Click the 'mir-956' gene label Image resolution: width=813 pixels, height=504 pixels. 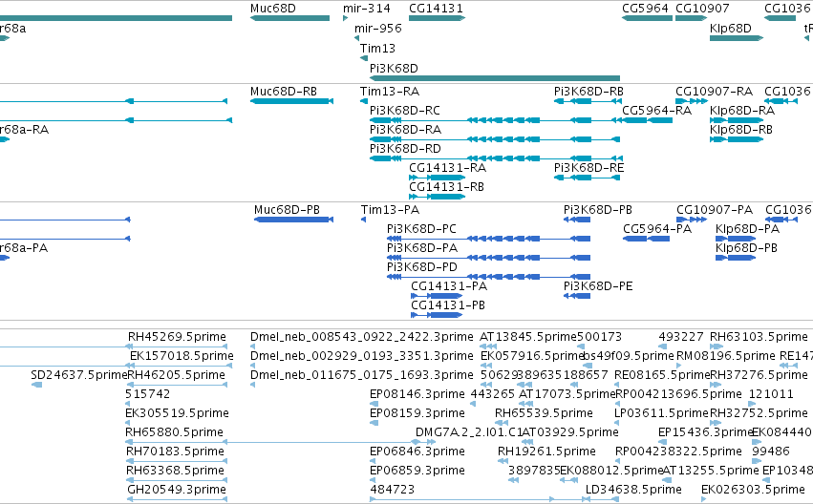pos(378,28)
